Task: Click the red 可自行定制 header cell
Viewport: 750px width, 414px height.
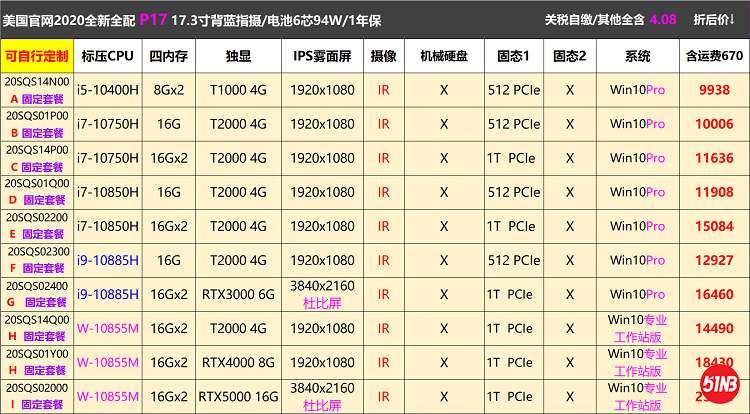Action: pos(37,55)
